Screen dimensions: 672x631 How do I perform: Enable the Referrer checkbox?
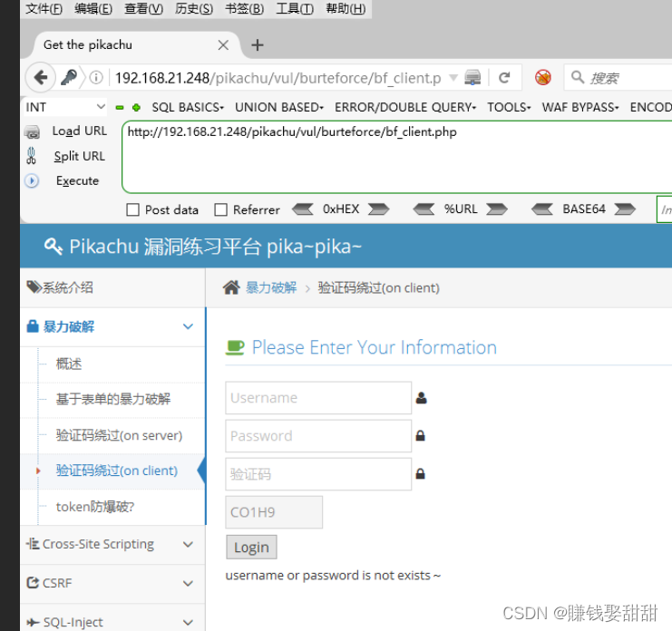pos(220,209)
